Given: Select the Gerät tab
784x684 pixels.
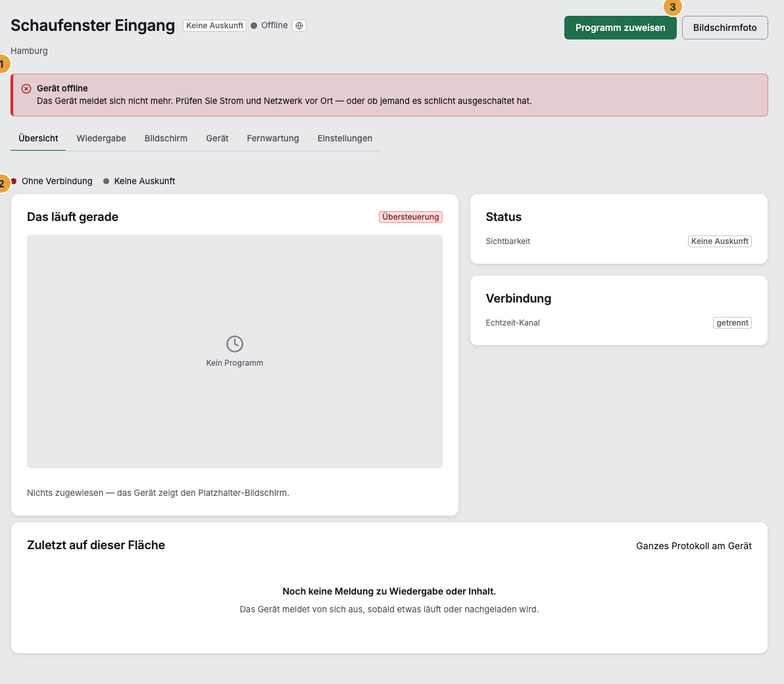Looking at the screenshot, I should [x=217, y=139].
